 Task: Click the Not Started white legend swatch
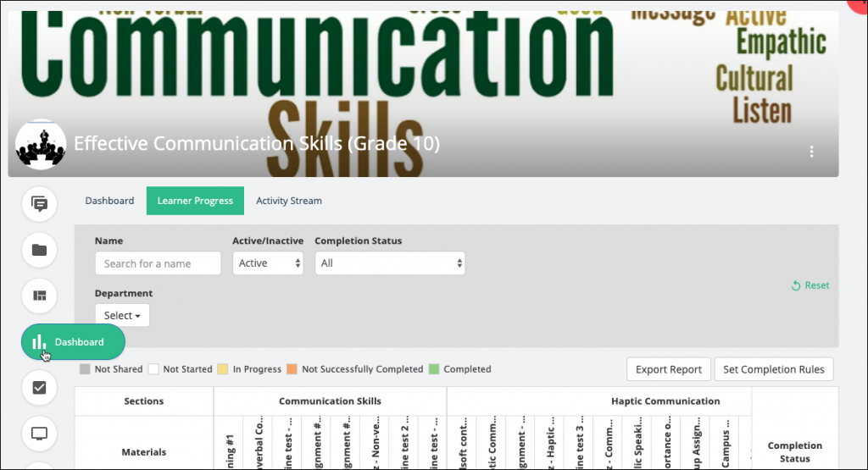[153, 369]
